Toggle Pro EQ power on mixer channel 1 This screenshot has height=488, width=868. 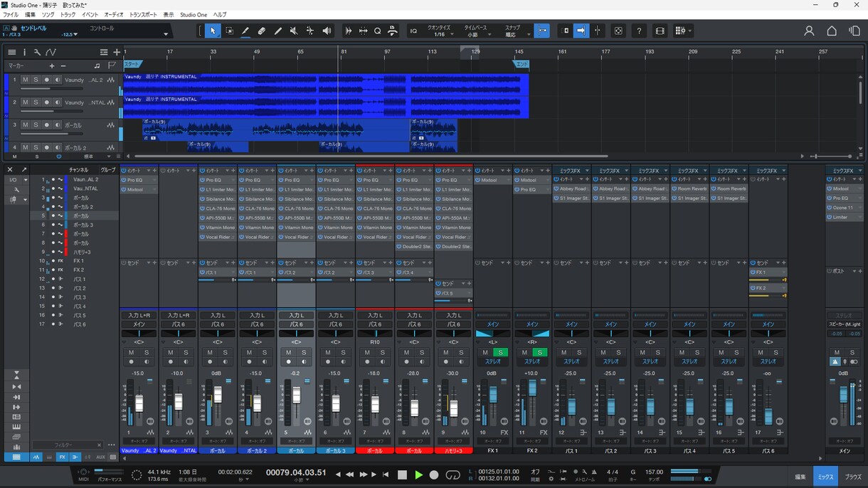pos(124,180)
